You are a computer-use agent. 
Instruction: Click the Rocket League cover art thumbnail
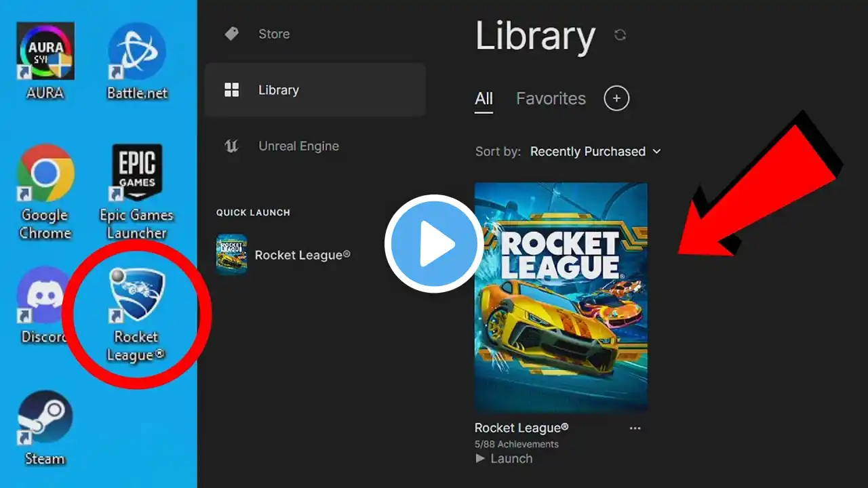click(x=561, y=298)
